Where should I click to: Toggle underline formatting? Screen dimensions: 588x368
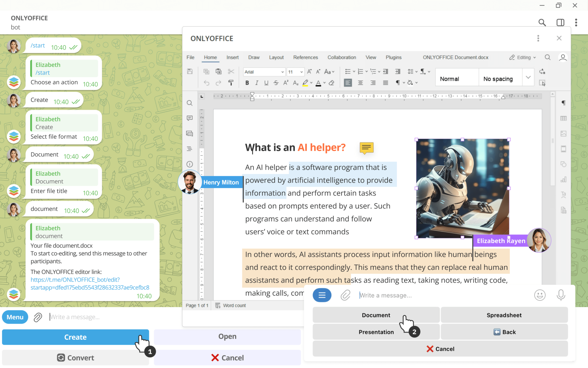point(266,83)
